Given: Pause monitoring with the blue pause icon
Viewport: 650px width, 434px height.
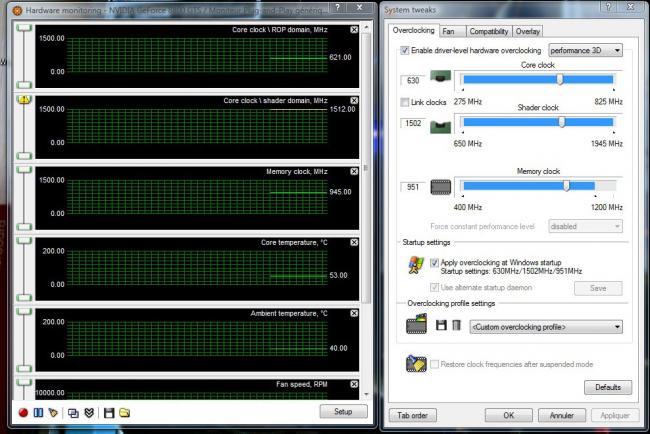Looking at the screenshot, I should (x=38, y=412).
